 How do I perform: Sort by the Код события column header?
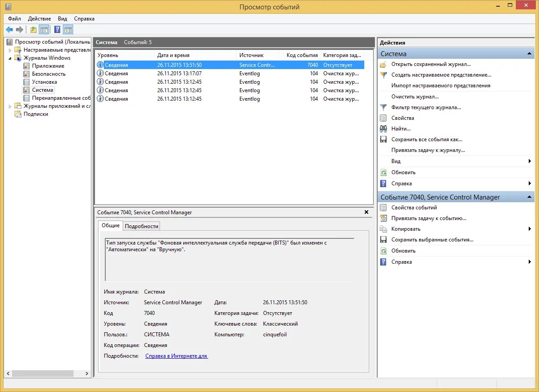pyautogui.click(x=300, y=55)
